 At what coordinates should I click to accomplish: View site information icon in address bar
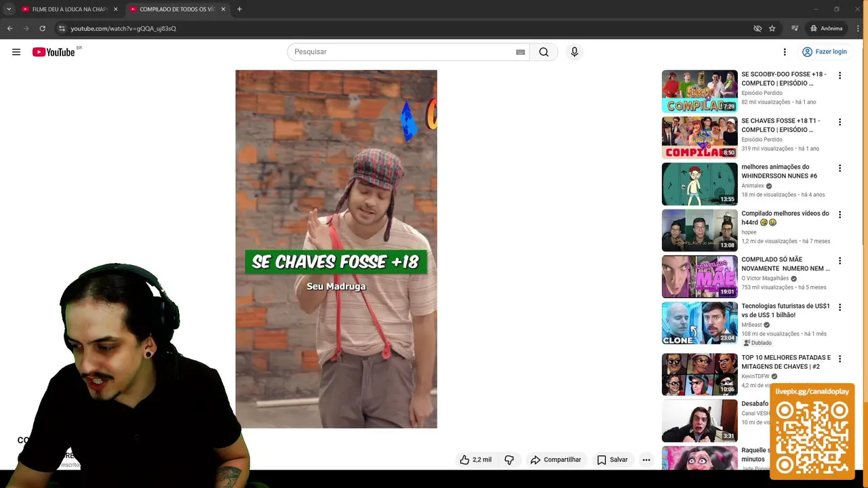[62, 28]
